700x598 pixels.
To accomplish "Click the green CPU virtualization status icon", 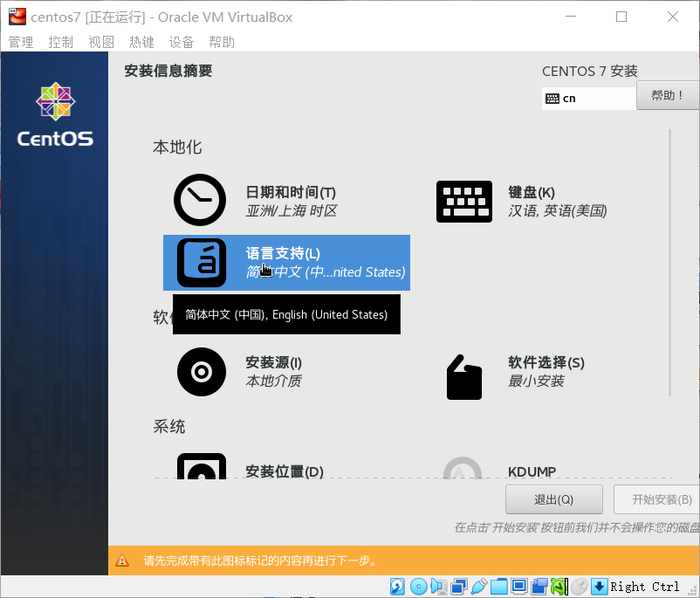I will pyautogui.click(x=559, y=587).
